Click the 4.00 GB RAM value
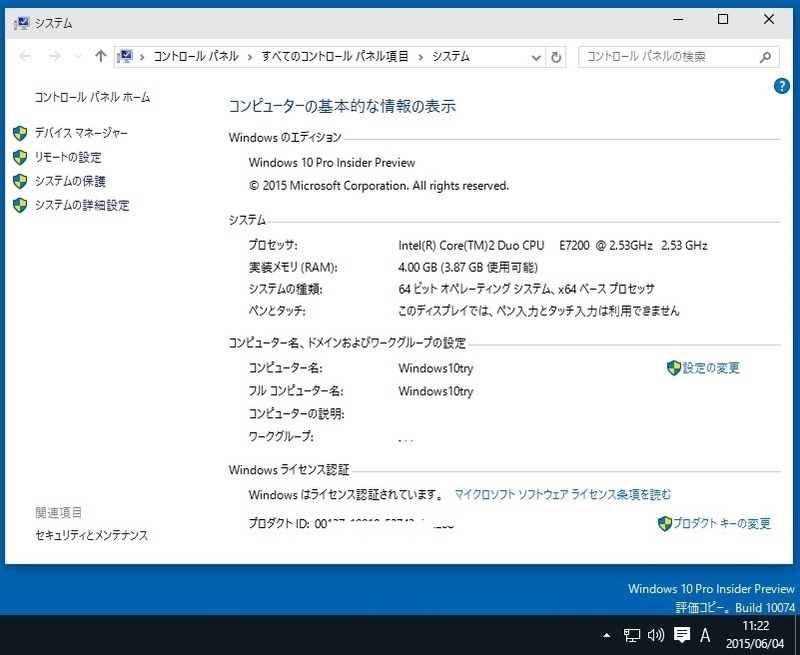The image size is (800, 655). pos(468,267)
